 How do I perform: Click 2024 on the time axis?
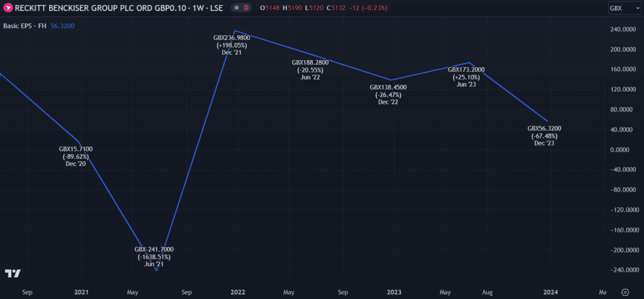coord(550,292)
